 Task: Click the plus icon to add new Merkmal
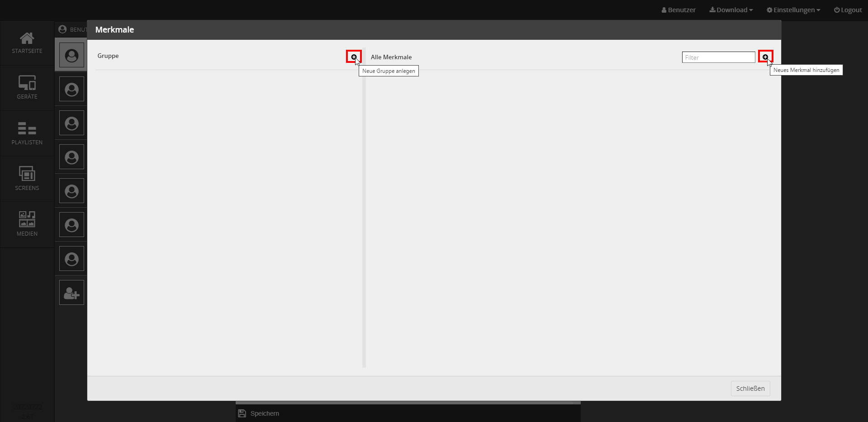(x=765, y=57)
